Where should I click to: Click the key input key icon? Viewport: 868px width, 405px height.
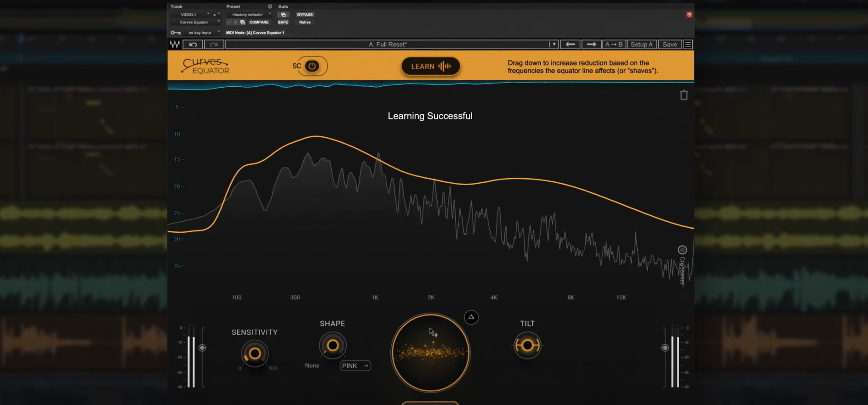(x=176, y=33)
